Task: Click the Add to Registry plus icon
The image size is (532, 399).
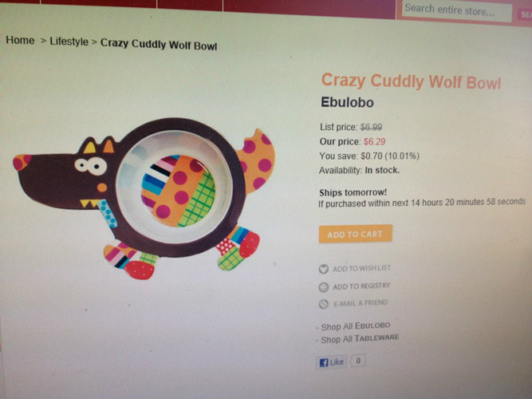Action: point(323,287)
